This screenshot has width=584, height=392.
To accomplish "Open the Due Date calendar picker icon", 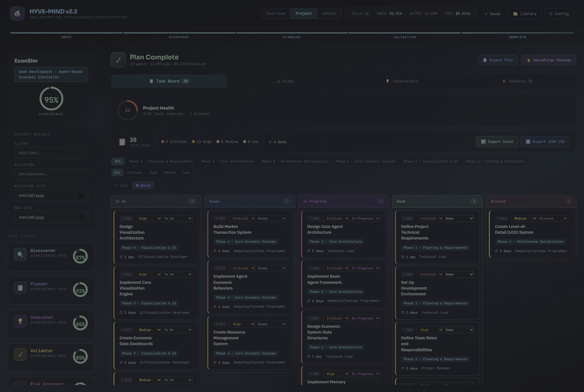I will click(x=81, y=217).
